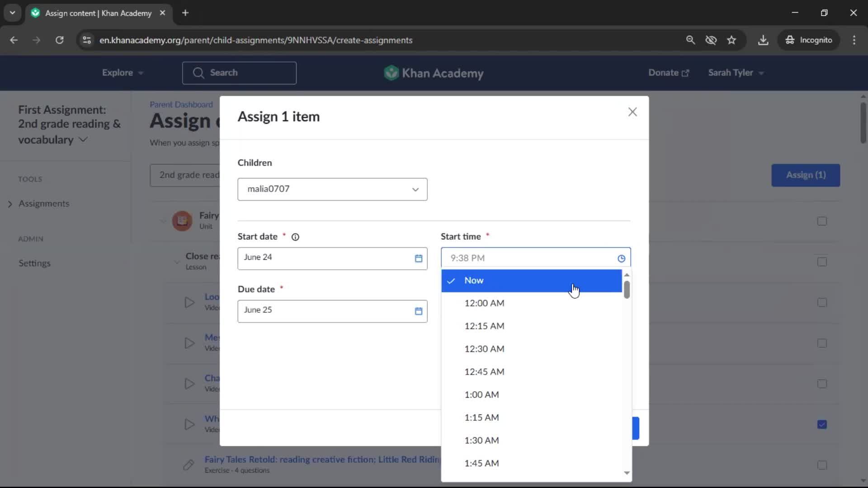The width and height of the screenshot is (868, 488).
Task: Select 12:30 AM start time
Action: point(532,349)
